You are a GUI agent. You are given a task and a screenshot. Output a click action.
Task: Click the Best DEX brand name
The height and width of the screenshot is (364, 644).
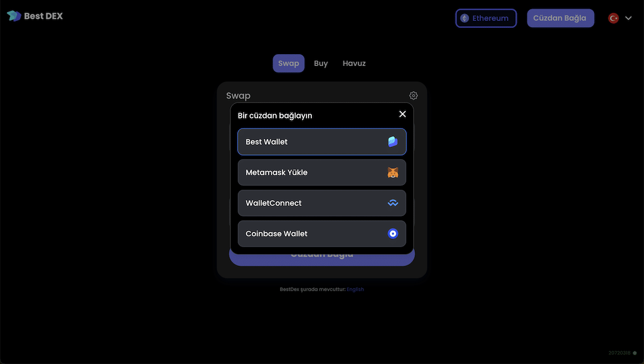(x=43, y=16)
